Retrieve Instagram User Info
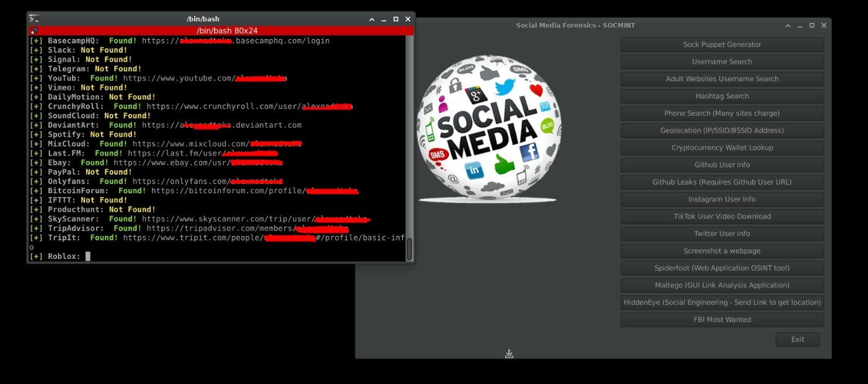The image size is (868, 384). point(721,199)
